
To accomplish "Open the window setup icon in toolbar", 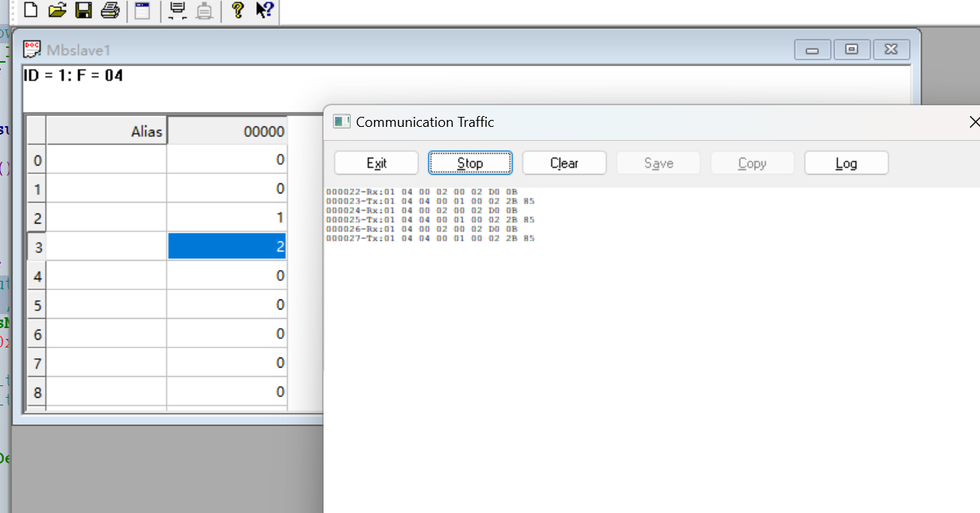I will pos(142,10).
